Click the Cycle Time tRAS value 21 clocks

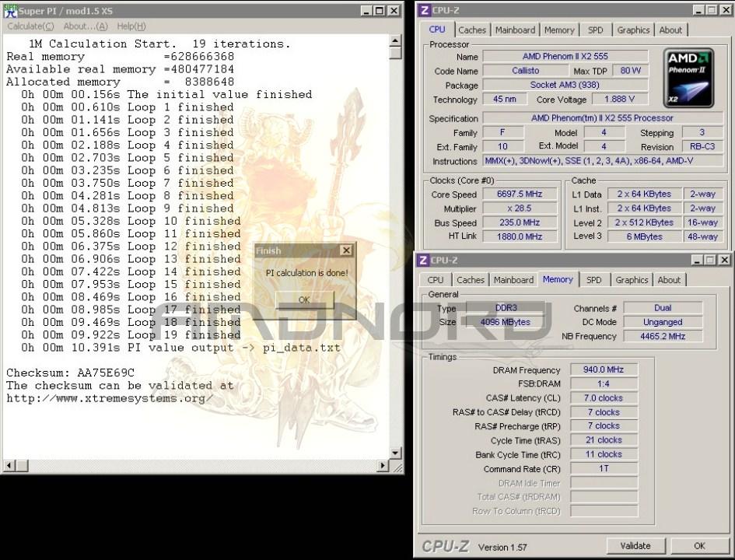[604, 440]
